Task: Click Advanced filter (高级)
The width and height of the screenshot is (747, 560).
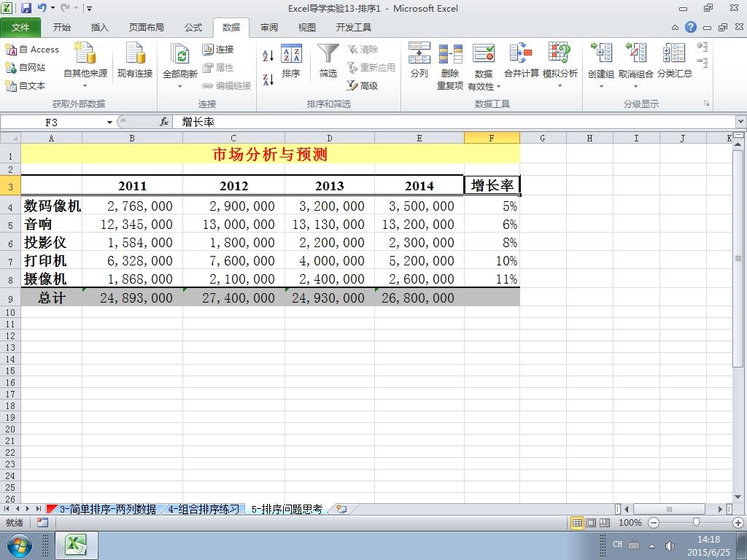Action: [x=363, y=86]
